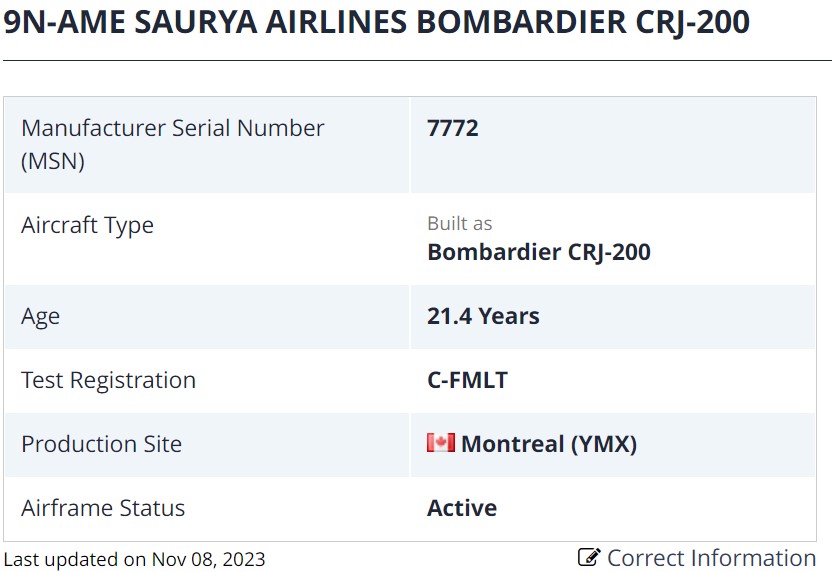Click the Airframe Status row label

pyautogui.click(x=103, y=508)
